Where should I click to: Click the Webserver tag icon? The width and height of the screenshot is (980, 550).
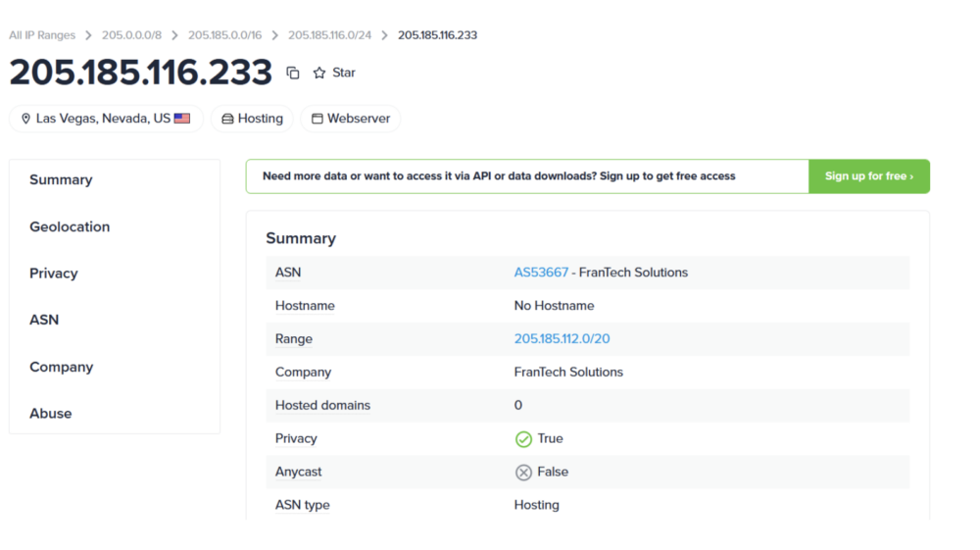click(x=318, y=119)
